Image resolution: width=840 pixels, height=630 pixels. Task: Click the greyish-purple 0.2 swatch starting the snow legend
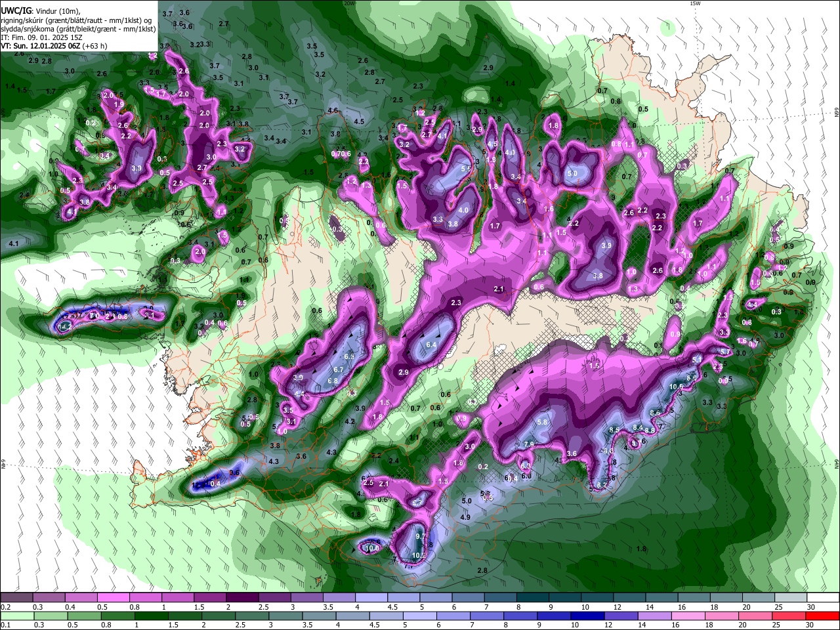[x=17, y=598]
